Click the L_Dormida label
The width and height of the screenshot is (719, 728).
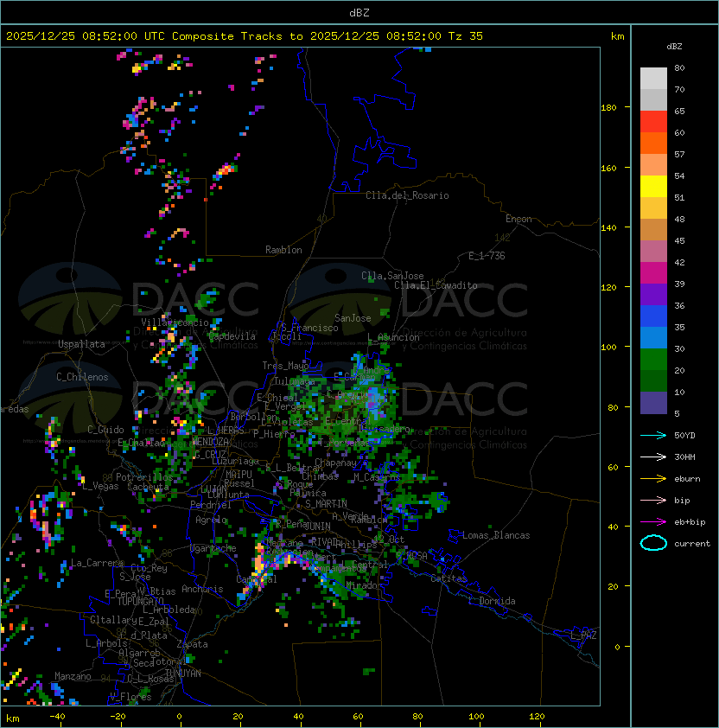click(x=492, y=601)
